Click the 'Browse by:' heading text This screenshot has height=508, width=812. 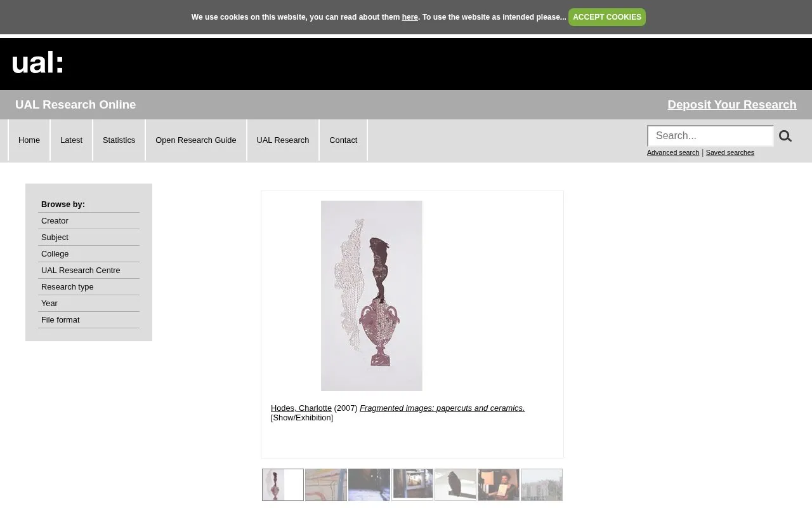pos(63,204)
